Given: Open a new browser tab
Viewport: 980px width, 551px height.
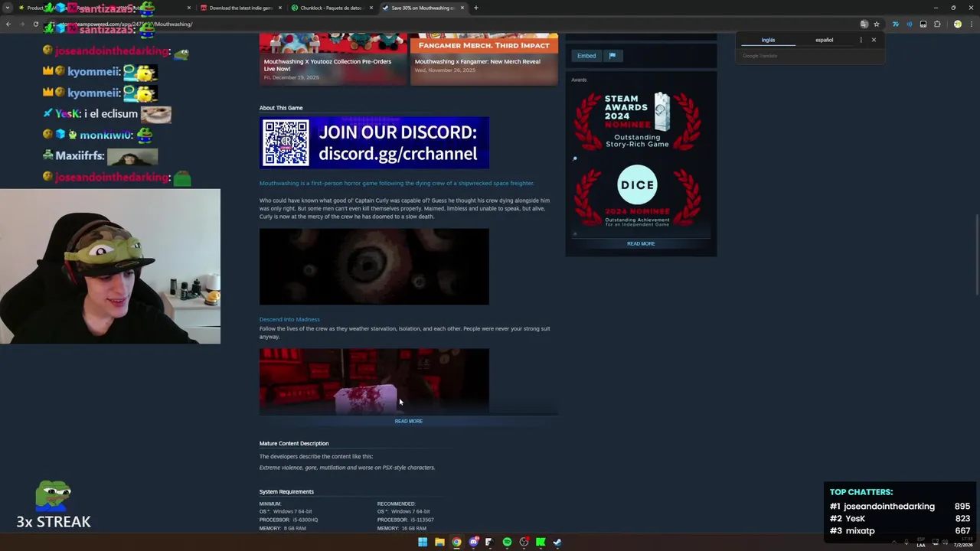Looking at the screenshot, I should click(x=475, y=8).
